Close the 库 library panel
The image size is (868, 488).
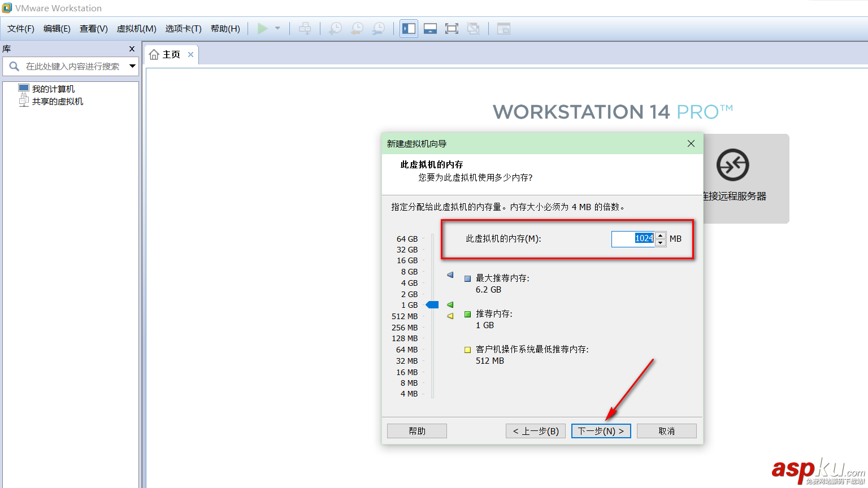(x=132, y=49)
